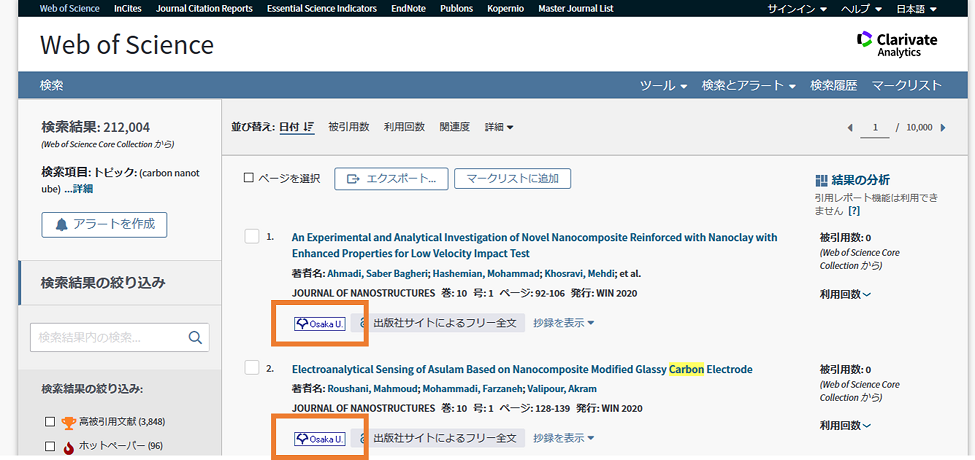Viewport: 975px width, 460px height.
Task: Expand 利用回数 for result 1
Action: (x=845, y=294)
